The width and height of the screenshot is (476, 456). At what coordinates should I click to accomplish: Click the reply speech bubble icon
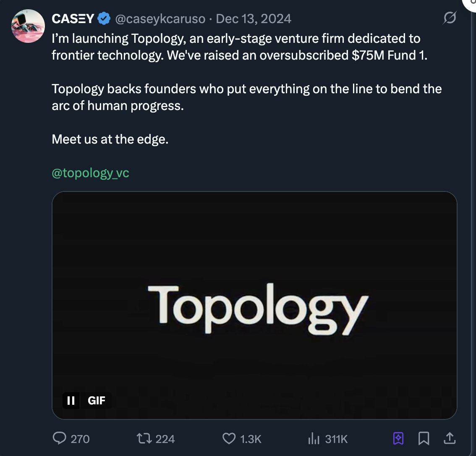coord(60,439)
